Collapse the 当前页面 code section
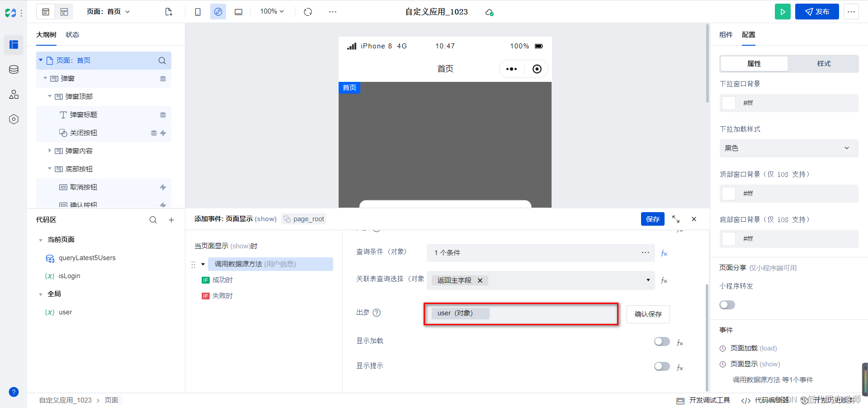Image resolution: width=868 pixels, height=408 pixels. click(x=41, y=240)
